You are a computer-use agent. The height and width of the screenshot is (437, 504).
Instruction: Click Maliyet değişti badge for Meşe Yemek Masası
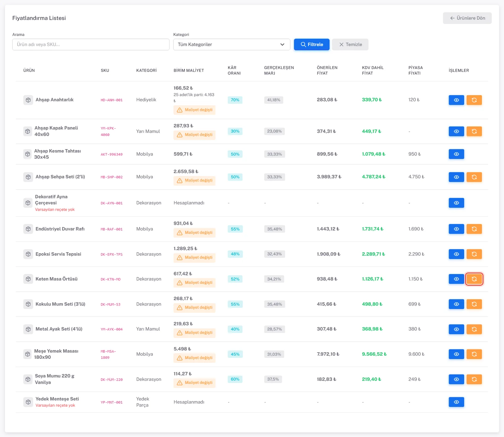click(x=194, y=358)
